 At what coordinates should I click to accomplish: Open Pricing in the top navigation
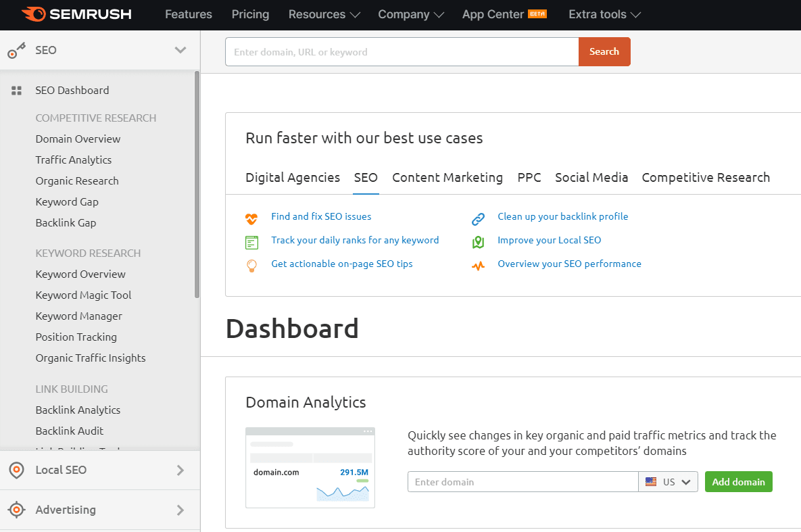[x=250, y=14]
